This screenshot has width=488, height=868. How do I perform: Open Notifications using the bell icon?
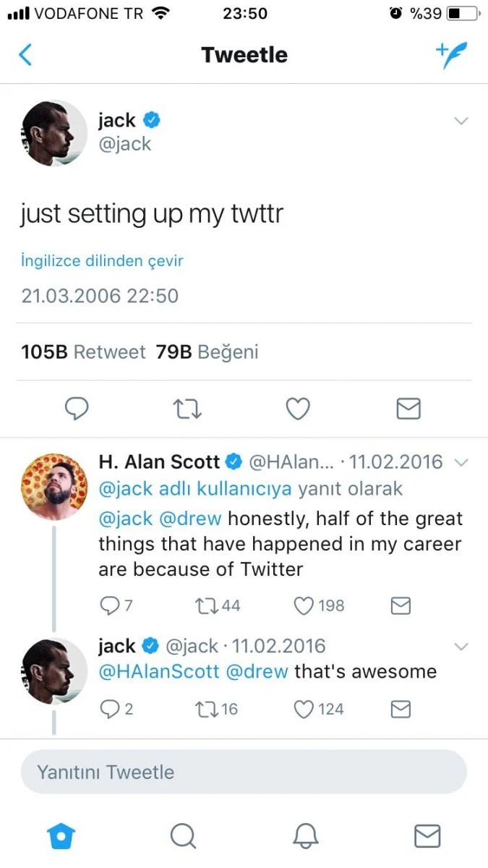pos(305,835)
